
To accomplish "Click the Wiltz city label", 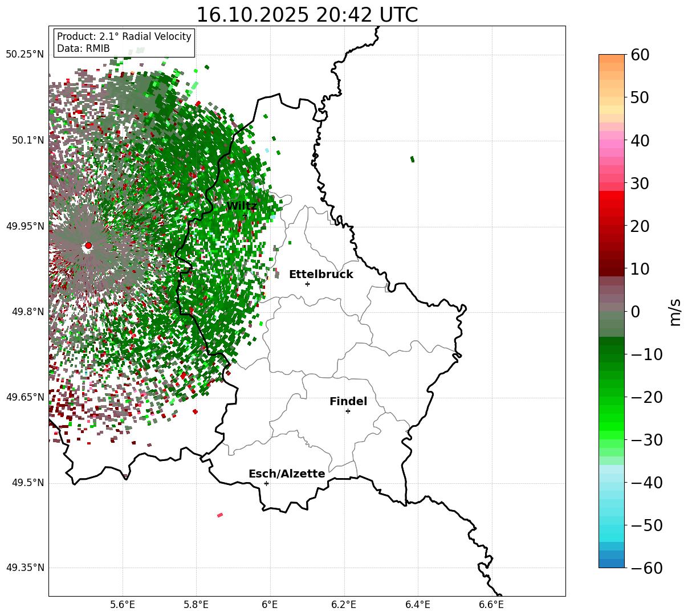I will (x=241, y=206).
